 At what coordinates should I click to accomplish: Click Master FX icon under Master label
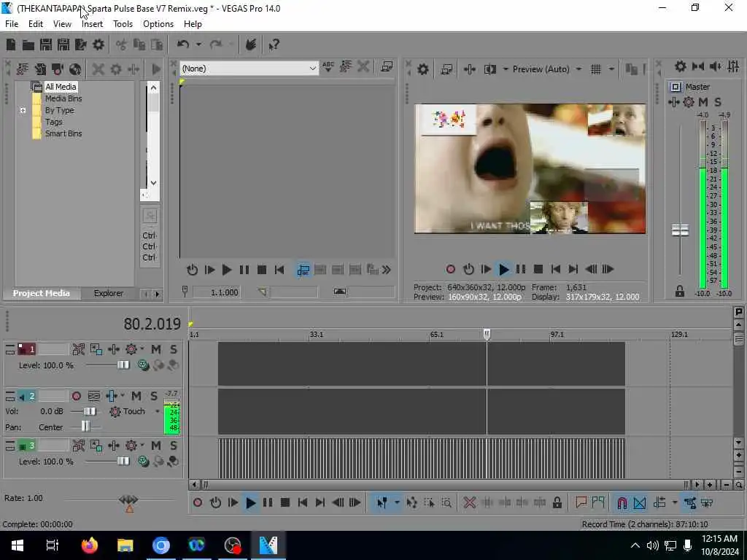673,102
